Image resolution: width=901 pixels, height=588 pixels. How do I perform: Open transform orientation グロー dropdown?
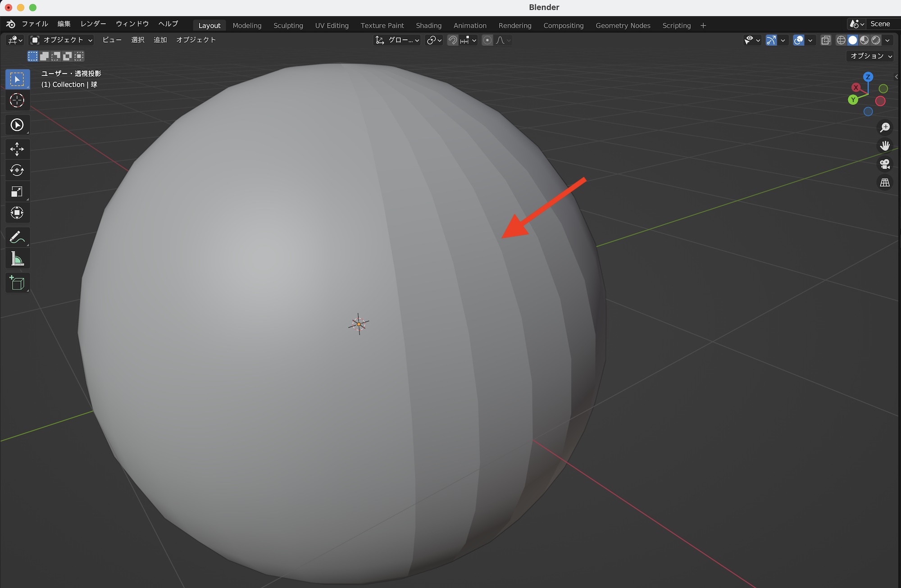pos(397,41)
